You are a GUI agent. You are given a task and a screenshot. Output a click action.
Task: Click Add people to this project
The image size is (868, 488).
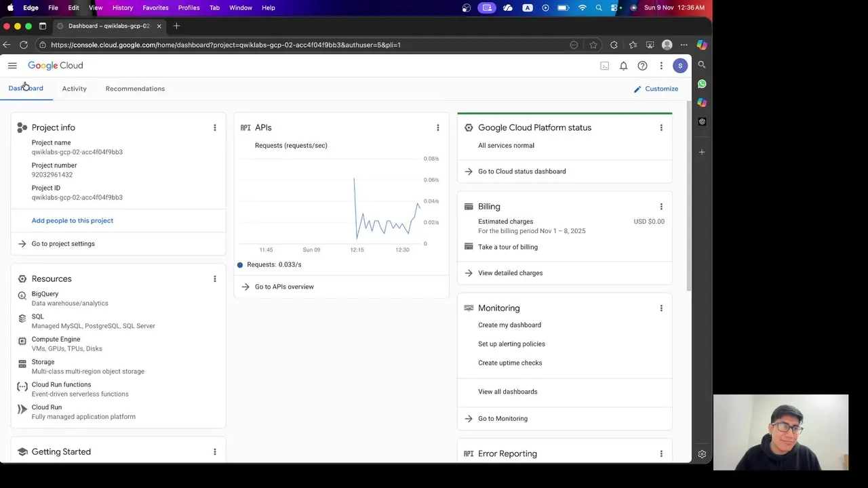click(73, 220)
